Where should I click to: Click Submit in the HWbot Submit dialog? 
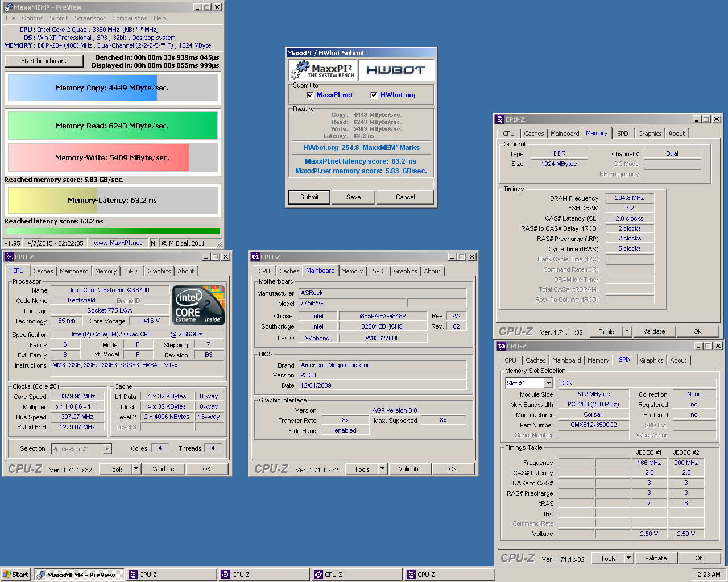pos(309,197)
